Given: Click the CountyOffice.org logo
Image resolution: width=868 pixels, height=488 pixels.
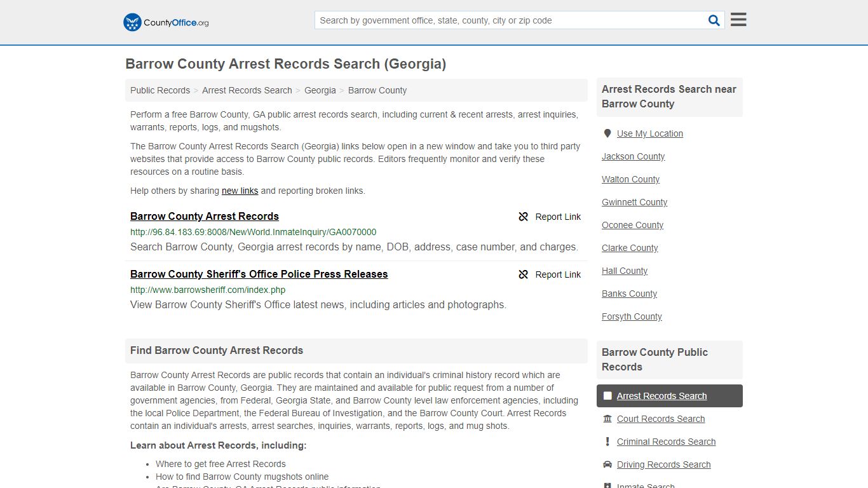Looking at the screenshot, I should tap(166, 22).
